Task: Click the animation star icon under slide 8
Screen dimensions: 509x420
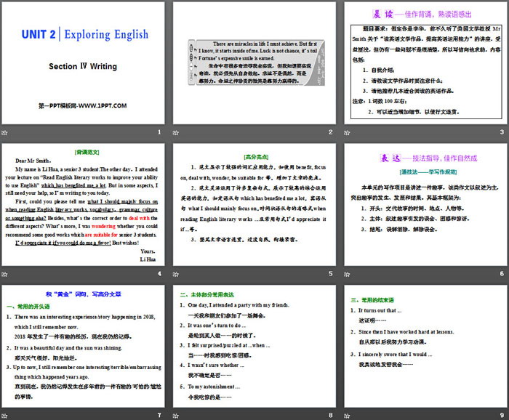Action: (177, 414)
